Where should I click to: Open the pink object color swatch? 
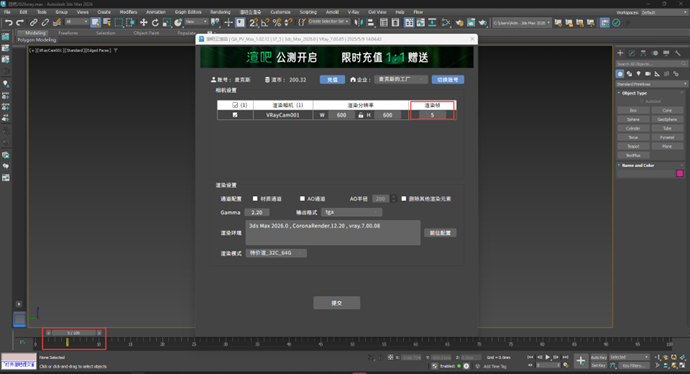click(x=679, y=173)
